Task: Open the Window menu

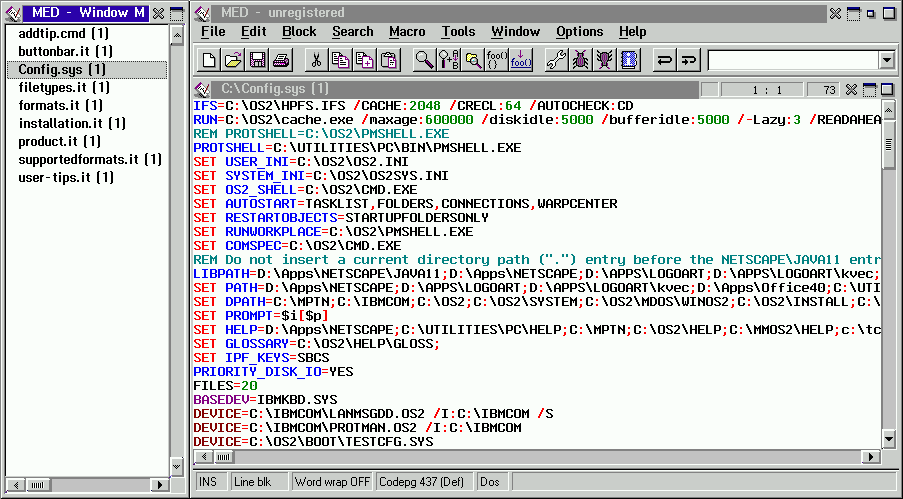Action: click(515, 32)
